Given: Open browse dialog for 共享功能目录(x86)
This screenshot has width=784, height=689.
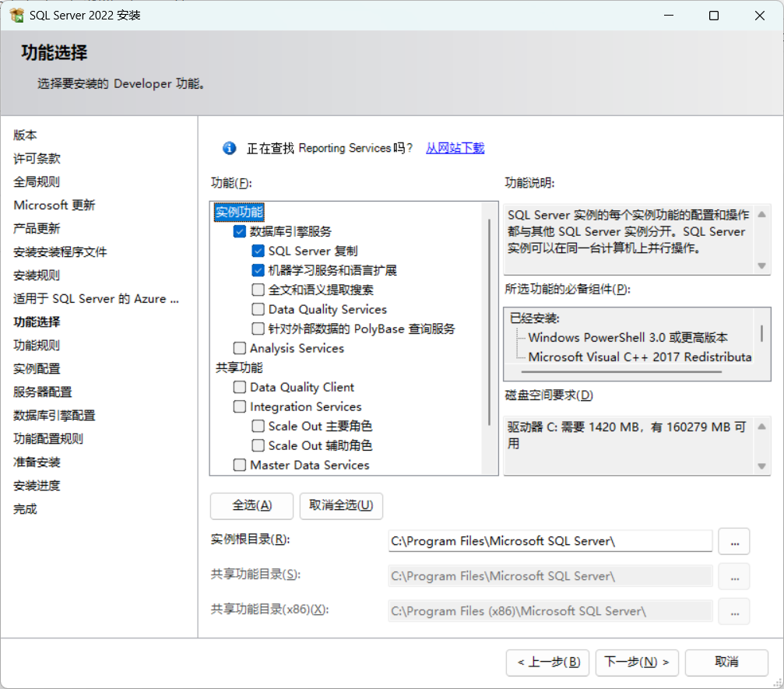Looking at the screenshot, I should tap(733, 611).
